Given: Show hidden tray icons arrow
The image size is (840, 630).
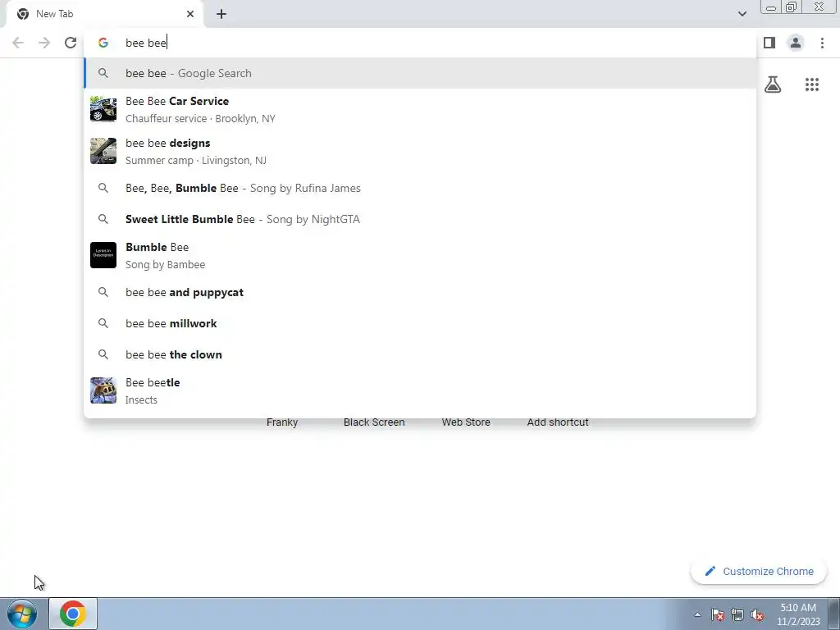Looking at the screenshot, I should [697, 614].
